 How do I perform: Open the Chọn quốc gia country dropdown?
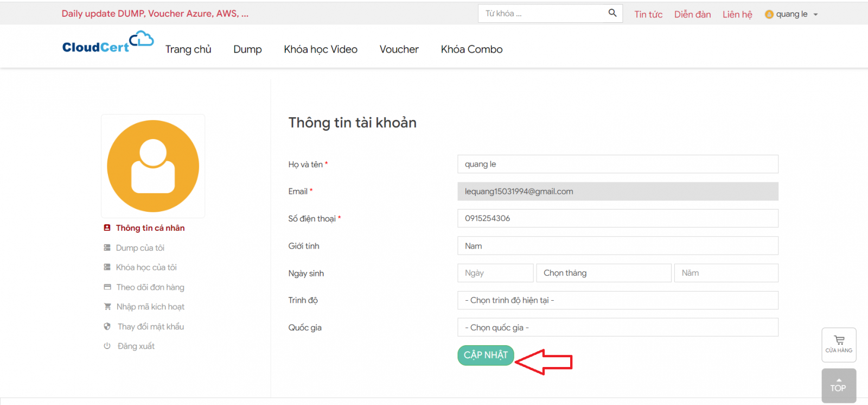tap(617, 327)
